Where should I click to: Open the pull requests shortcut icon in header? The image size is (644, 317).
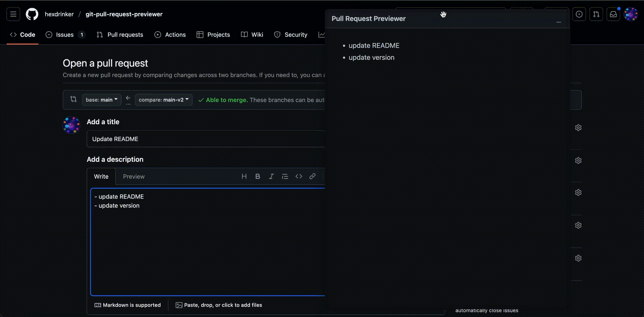pyautogui.click(x=596, y=14)
